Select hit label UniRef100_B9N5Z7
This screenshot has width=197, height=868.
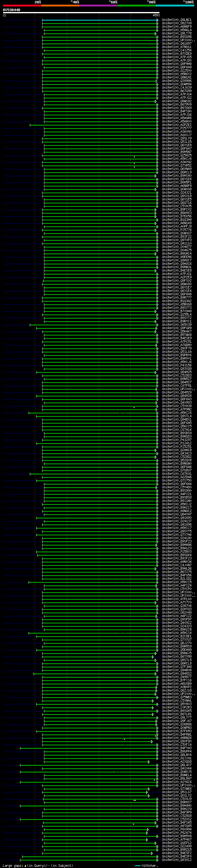coord(176,379)
